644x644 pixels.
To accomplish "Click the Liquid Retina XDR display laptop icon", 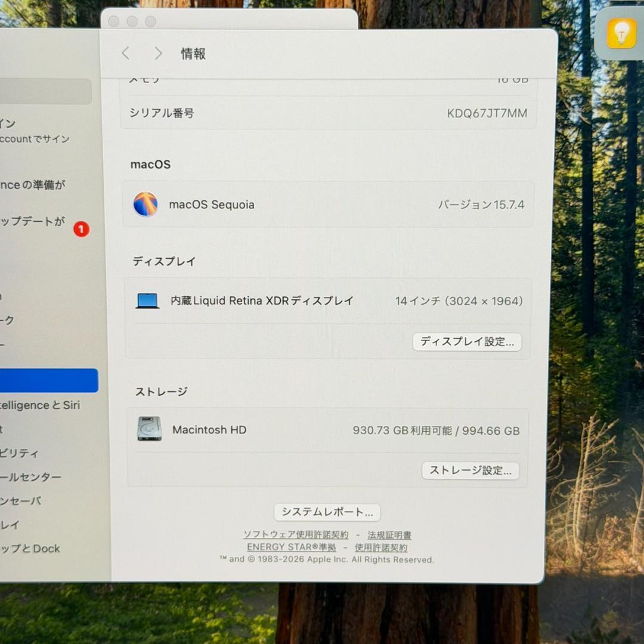I will pos(147,301).
